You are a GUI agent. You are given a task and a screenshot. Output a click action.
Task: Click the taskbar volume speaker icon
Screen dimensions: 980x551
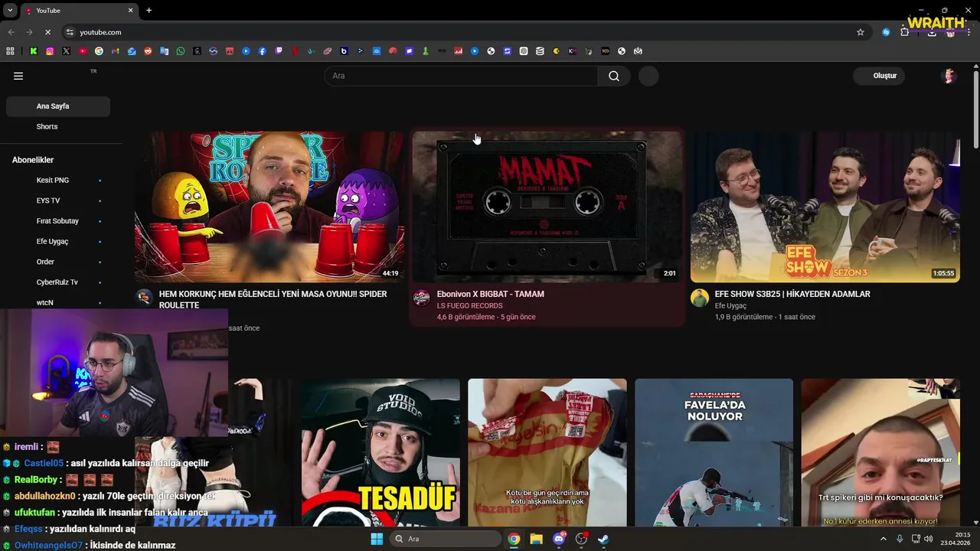[x=929, y=539]
